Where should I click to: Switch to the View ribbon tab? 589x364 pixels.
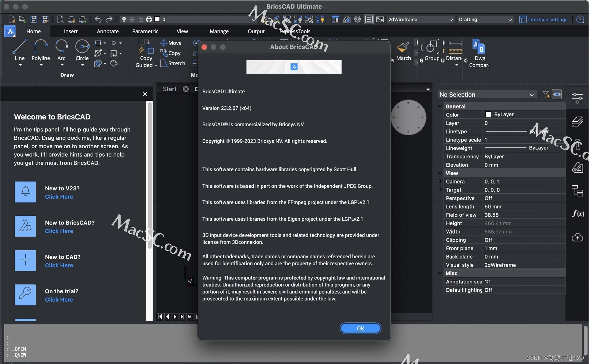[182, 31]
